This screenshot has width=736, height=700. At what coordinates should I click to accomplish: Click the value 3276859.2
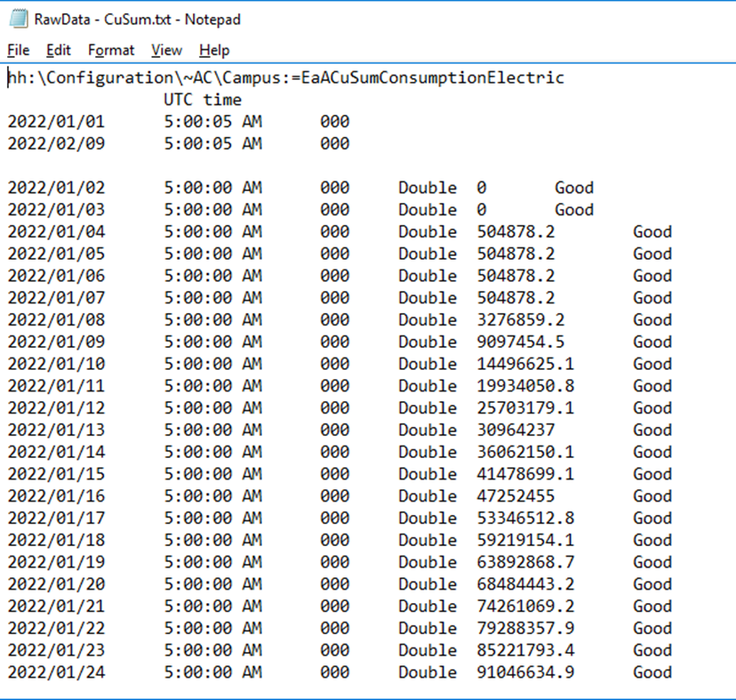pyautogui.click(x=521, y=320)
